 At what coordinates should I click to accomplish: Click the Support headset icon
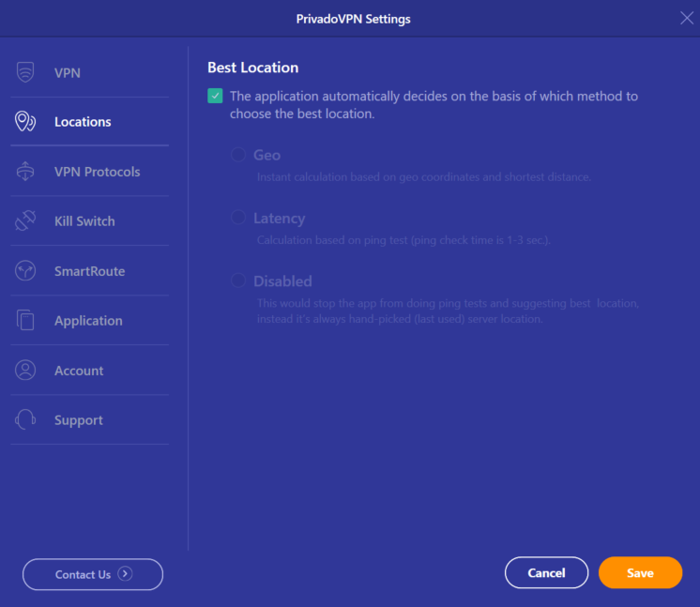pos(25,420)
